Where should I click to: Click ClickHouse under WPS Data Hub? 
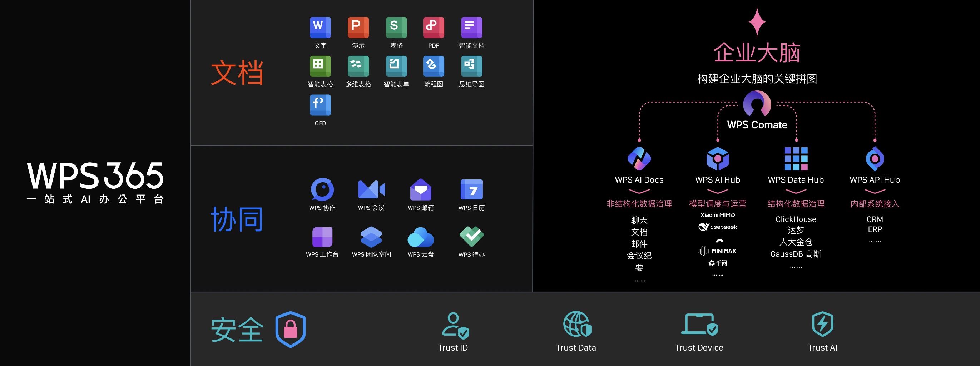[x=796, y=219]
